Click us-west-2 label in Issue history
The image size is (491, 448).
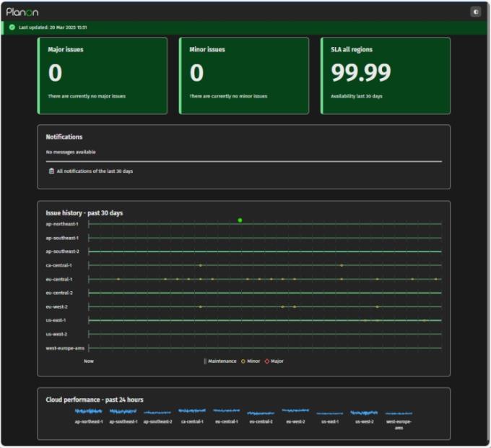coord(56,334)
